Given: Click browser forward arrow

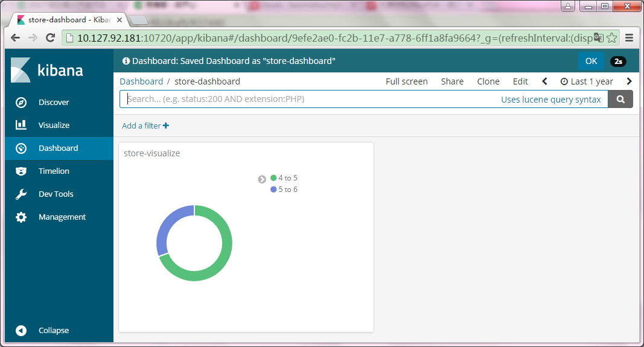Looking at the screenshot, I should [33, 38].
